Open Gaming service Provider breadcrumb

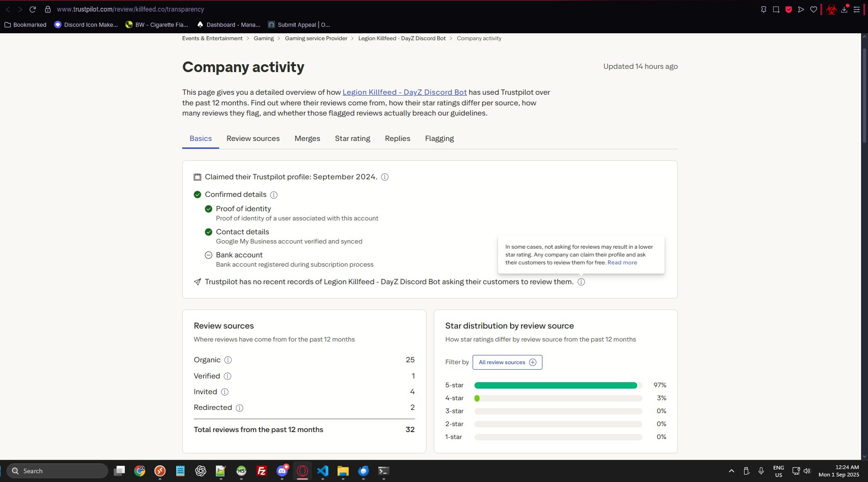(x=316, y=38)
